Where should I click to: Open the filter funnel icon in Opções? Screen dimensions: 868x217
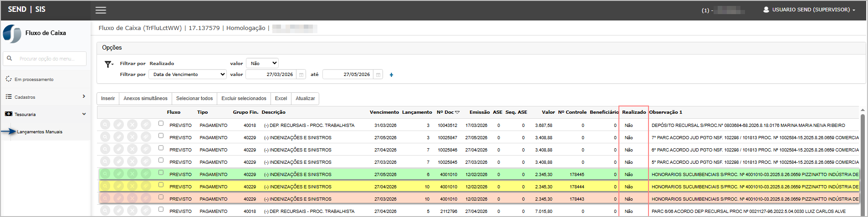[x=109, y=64]
